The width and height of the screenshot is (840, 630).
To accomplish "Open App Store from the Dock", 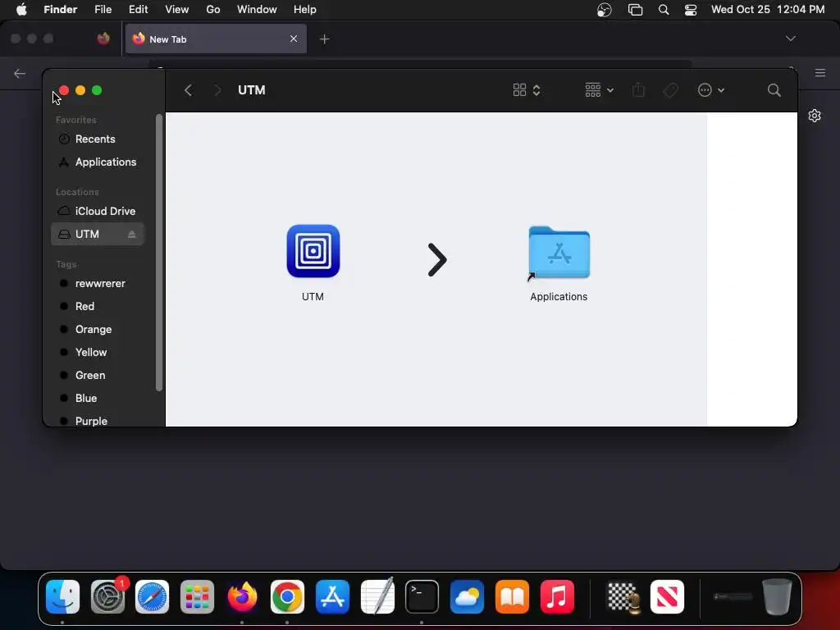I will click(332, 597).
